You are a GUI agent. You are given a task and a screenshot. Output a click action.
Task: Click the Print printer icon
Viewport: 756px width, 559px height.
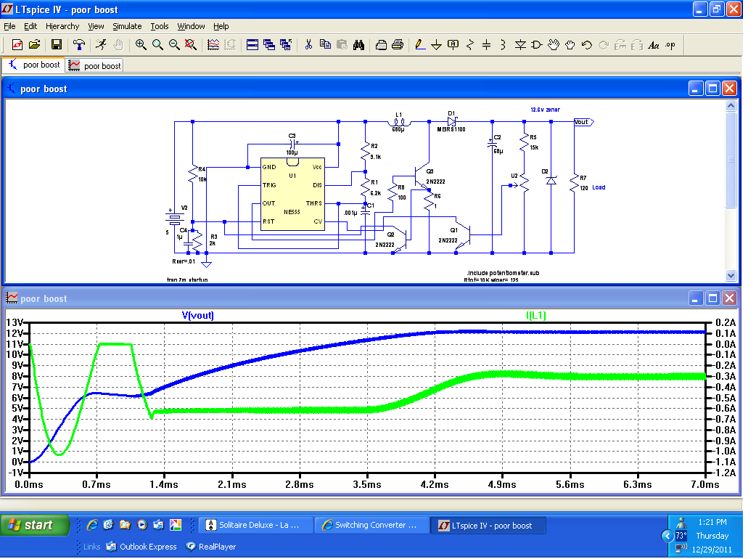[x=398, y=45]
